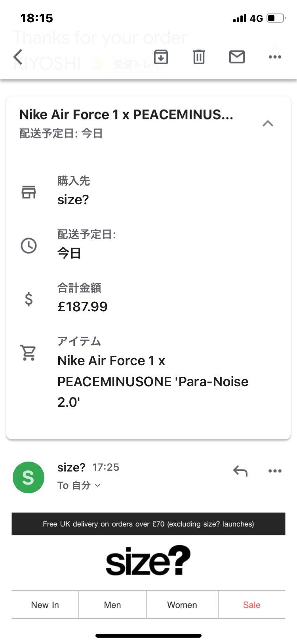Image resolution: width=297 pixels, height=644 pixels.
Task: Expand recipient details next to 自分
Action: pyautogui.click(x=98, y=485)
